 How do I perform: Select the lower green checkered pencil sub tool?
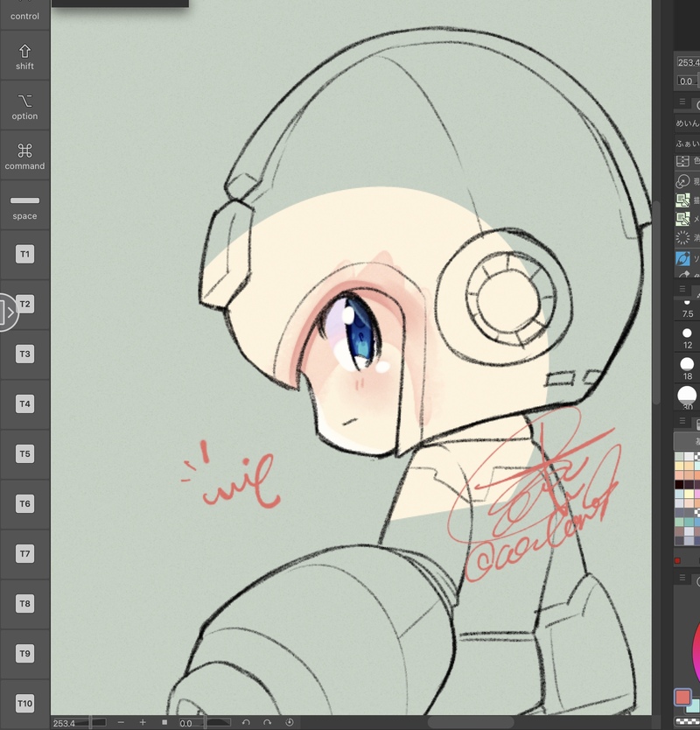pyautogui.click(x=682, y=218)
